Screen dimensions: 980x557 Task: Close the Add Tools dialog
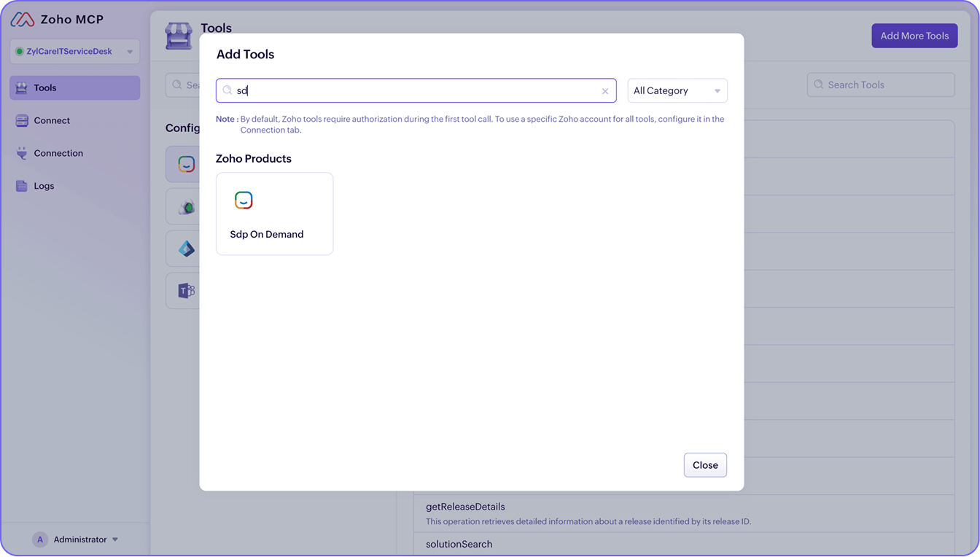(x=704, y=464)
